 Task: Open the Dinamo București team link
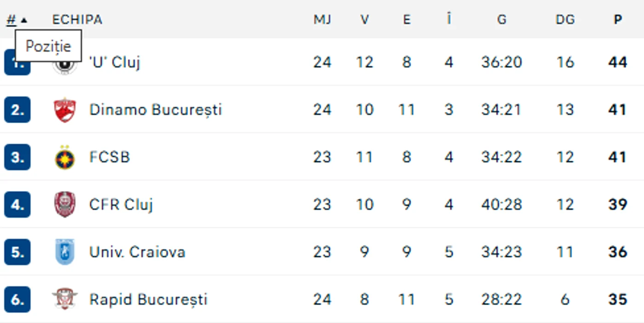tap(155, 110)
